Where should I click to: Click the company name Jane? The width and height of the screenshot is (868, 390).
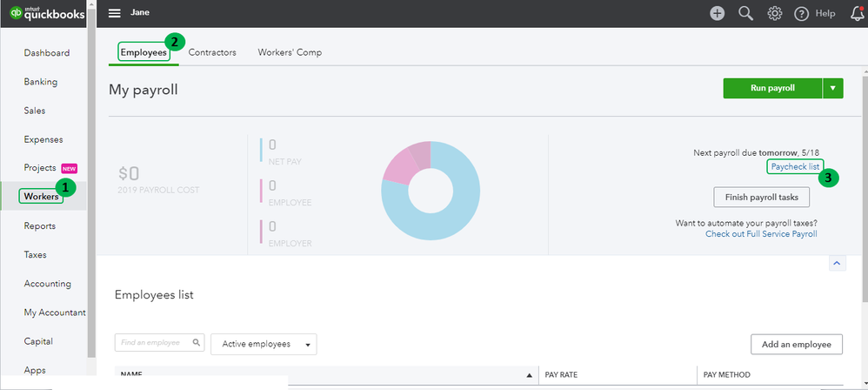click(x=140, y=12)
